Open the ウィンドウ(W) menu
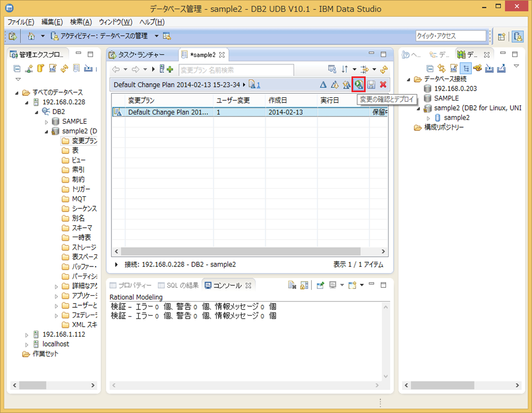Image resolution: width=532 pixels, height=413 pixels. point(116,22)
